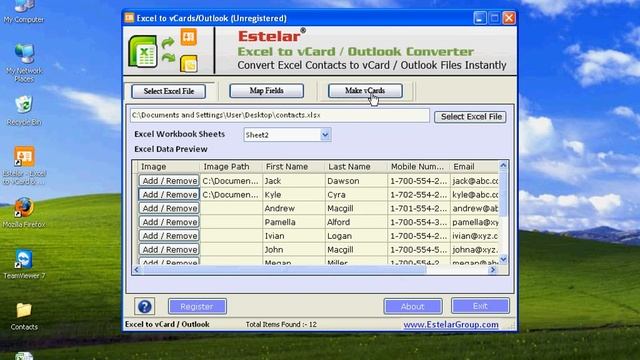Click Select Excel File browse button
The height and width of the screenshot is (360, 640).
pyautogui.click(x=471, y=117)
